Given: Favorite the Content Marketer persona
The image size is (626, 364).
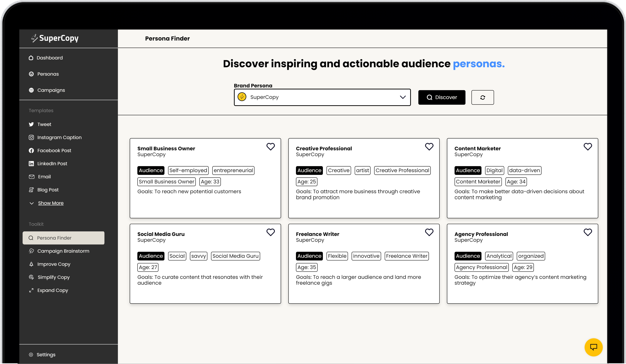Looking at the screenshot, I should click(588, 147).
